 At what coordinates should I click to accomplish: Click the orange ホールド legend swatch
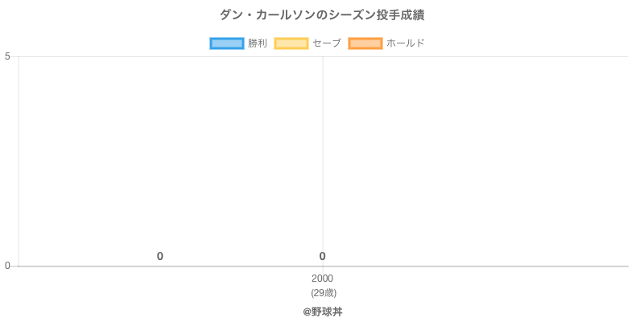coord(365,43)
